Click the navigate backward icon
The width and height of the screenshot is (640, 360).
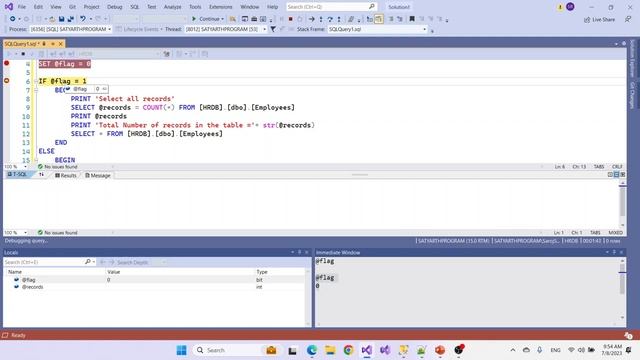click(x=13, y=19)
